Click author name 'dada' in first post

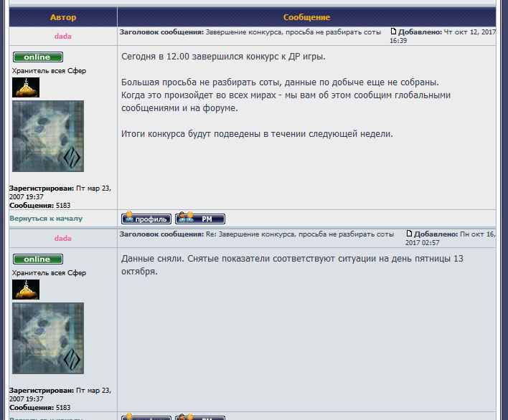pyautogui.click(x=63, y=36)
